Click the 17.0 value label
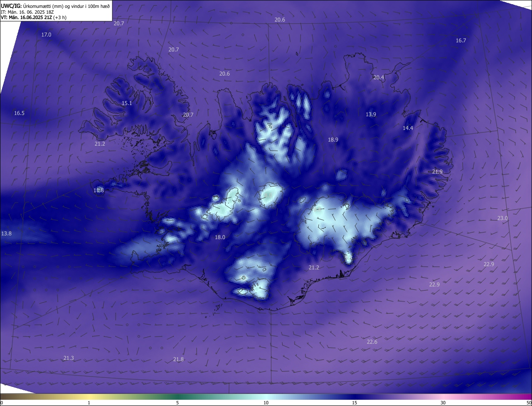 (46, 35)
